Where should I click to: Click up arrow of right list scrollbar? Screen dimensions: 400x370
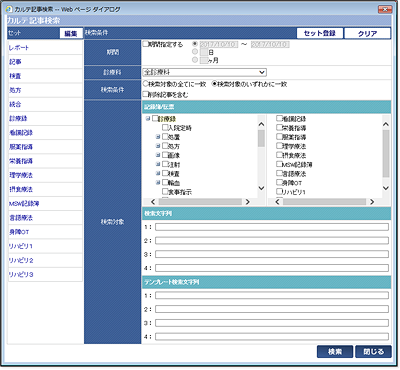(x=386, y=124)
